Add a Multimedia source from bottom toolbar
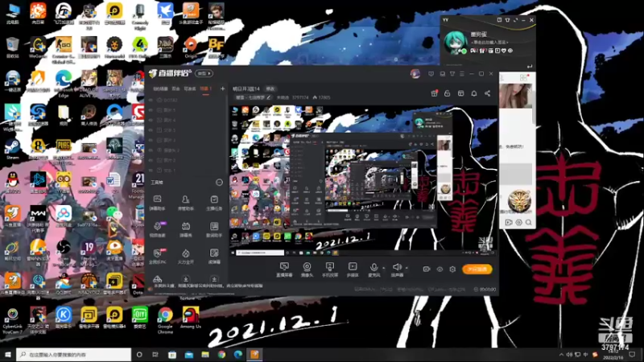Image resolution: width=644 pixels, height=362 pixels. coord(353,269)
